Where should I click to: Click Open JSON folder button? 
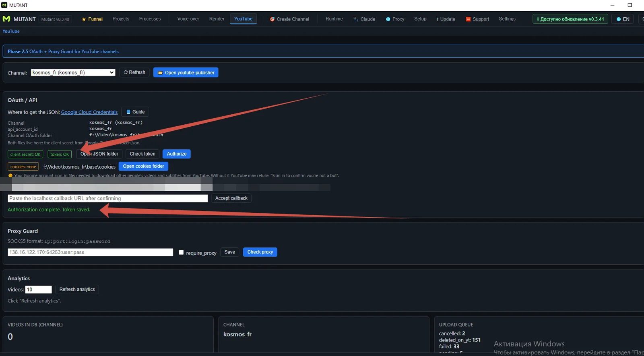(x=99, y=154)
